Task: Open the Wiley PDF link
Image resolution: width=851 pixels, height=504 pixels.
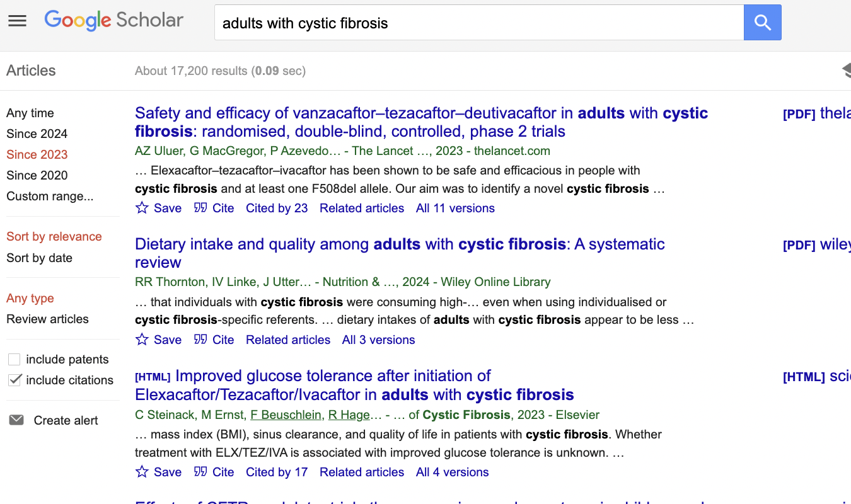Action: click(x=816, y=244)
